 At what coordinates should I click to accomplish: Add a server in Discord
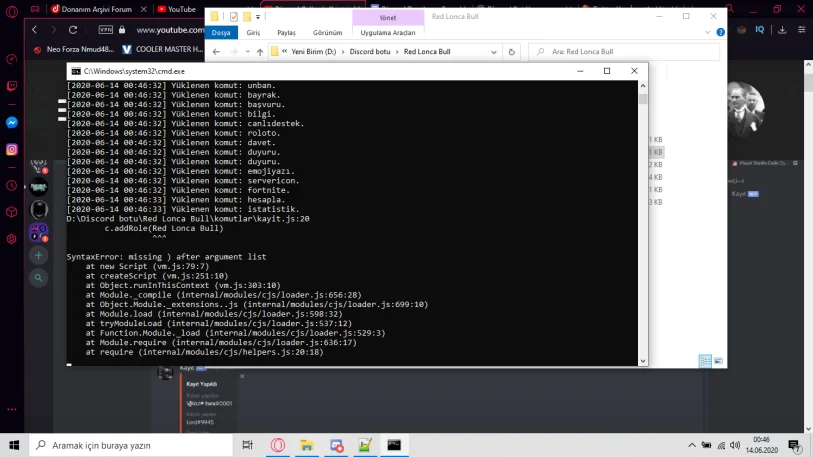click(x=38, y=255)
